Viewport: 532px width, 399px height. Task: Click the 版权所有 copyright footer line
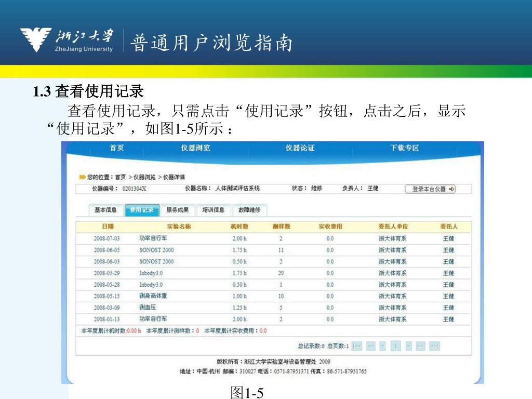click(x=273, y=362)
